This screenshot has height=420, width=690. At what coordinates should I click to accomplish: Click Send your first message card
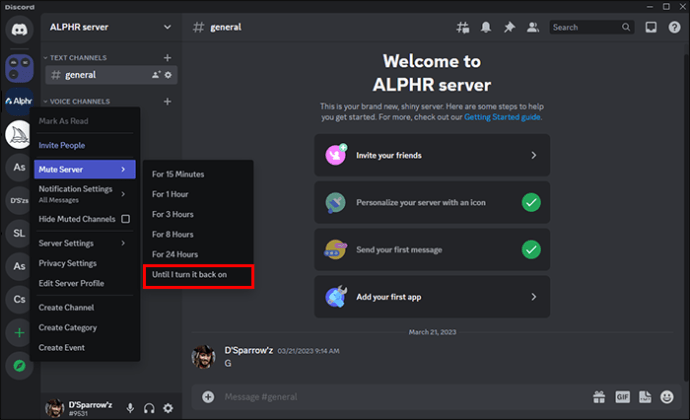[x=432, y=250]
